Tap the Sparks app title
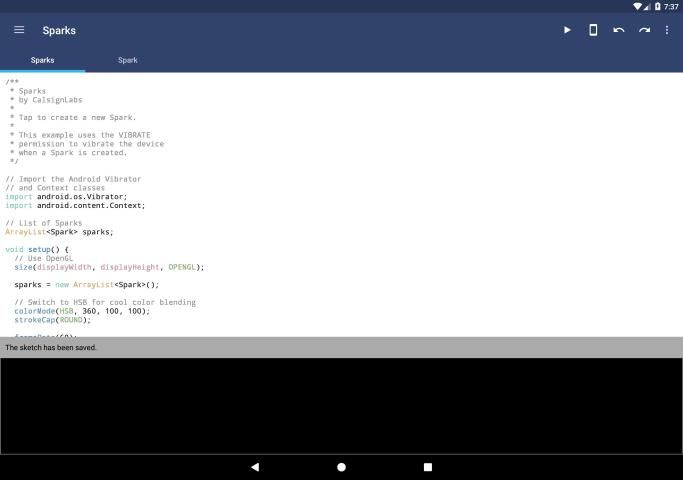 59,30
